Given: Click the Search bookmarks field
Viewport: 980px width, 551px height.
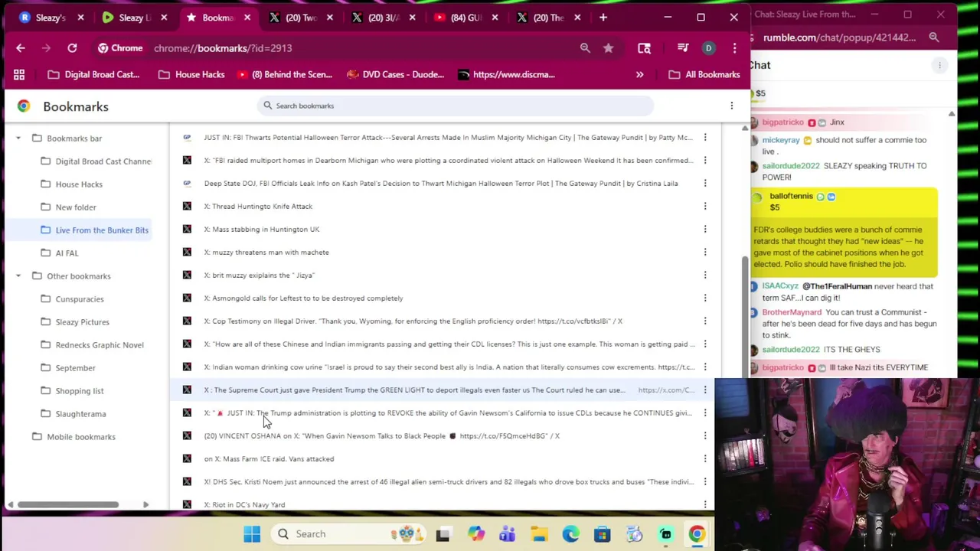Looking at the screenshot, I should pyautogui.click(x=456, y=106).
